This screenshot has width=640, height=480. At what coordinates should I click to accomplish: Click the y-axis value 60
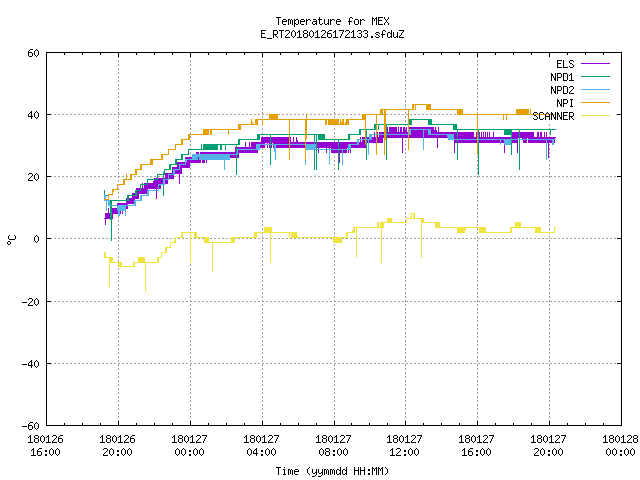(33, 53)
